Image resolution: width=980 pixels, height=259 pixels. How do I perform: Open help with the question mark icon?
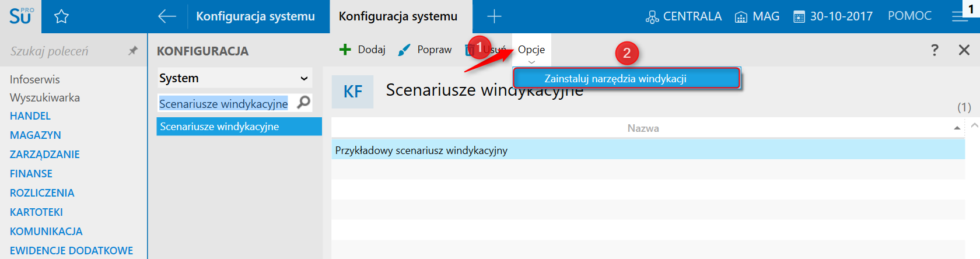[935, 50]
